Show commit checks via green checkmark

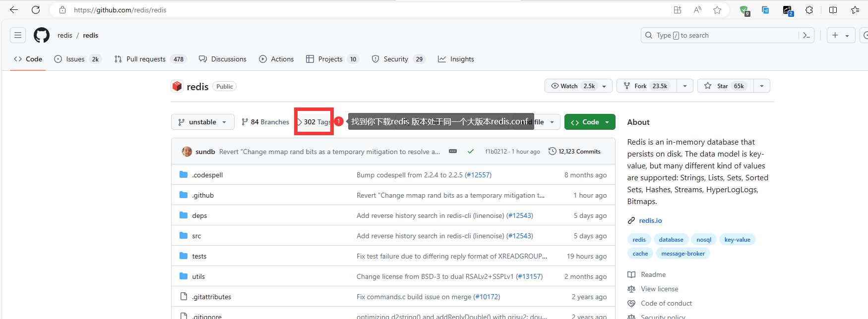pyautogui.click(x=471, y=152)
